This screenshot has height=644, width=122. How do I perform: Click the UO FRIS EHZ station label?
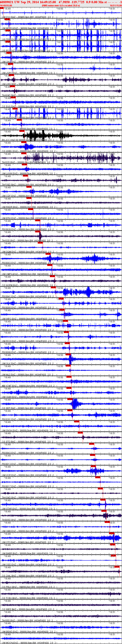(x=28, y=39)
